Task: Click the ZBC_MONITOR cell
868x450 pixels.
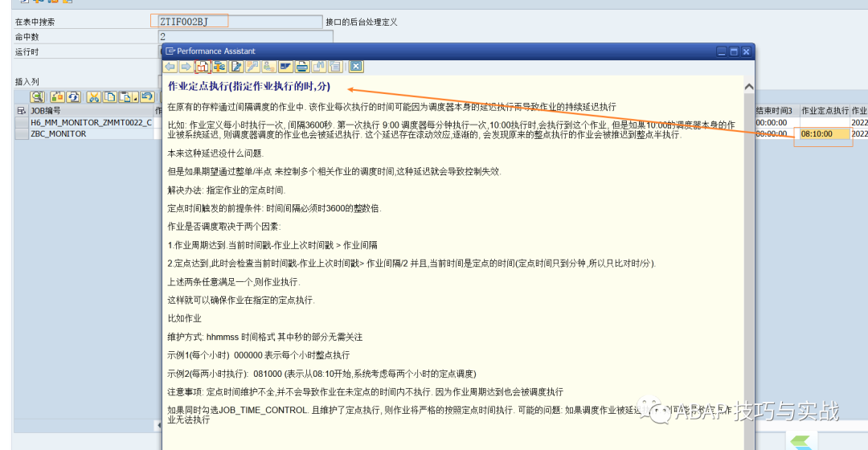Action: pyautogui.click(x=92, y=133)
